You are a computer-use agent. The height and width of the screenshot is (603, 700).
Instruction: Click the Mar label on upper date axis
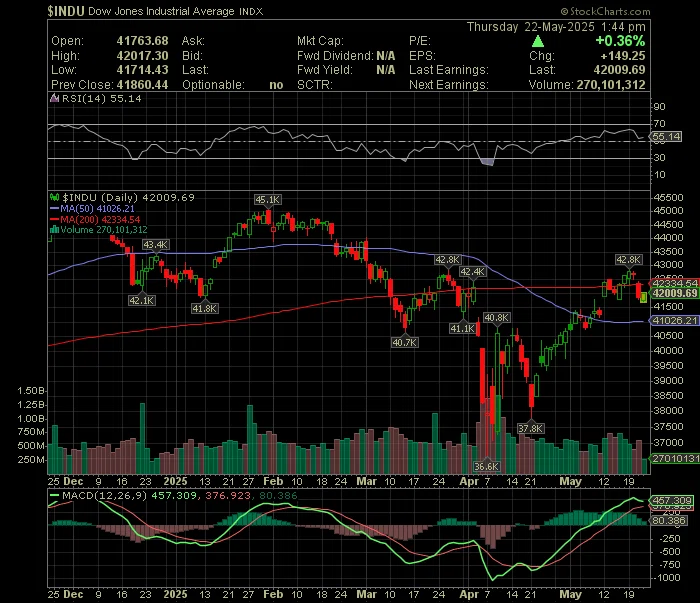tap(367, 482)
